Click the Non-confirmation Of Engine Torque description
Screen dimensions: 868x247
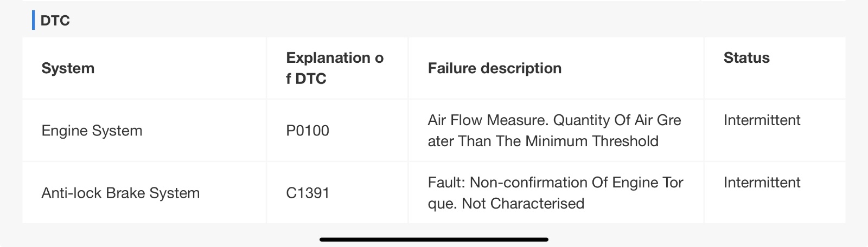tap(556, 193)
